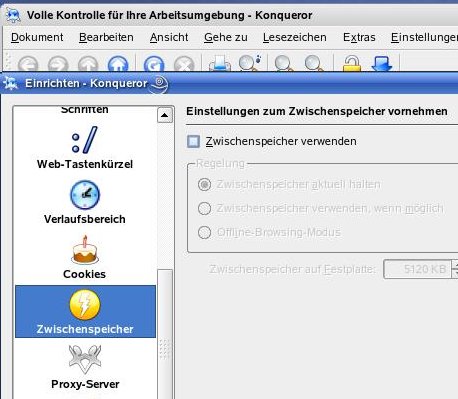
Task: Click the cache size spinner arrows
Action: pyautogui.click(x=455, y=269)
